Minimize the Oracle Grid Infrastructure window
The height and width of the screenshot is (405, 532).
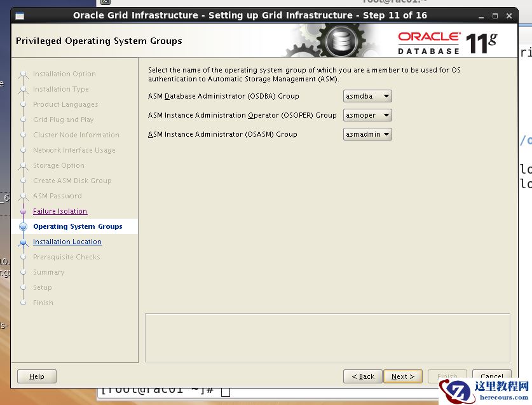[481, 16]
